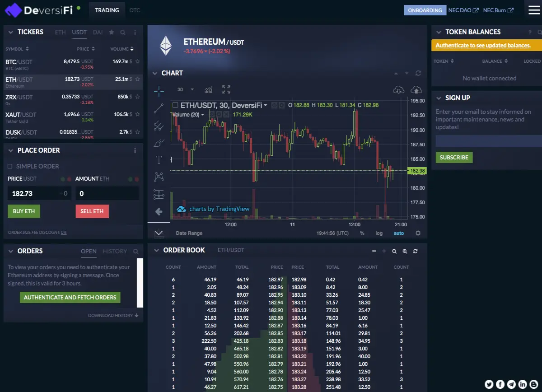The height and width of the screenshot is (392, 542).
Task: Select the prediction and measurement tool
Action: point(159,194)
